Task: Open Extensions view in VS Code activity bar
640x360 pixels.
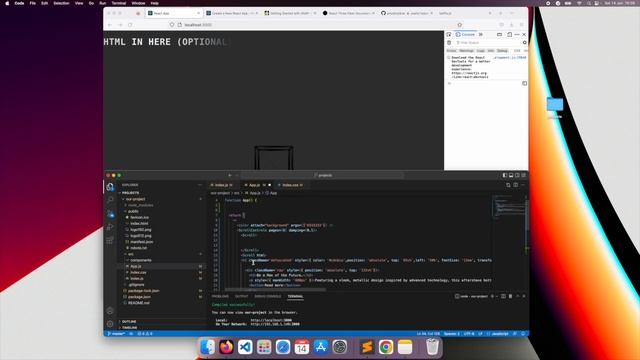Action: pyautogui.click(x=110, y=240)
